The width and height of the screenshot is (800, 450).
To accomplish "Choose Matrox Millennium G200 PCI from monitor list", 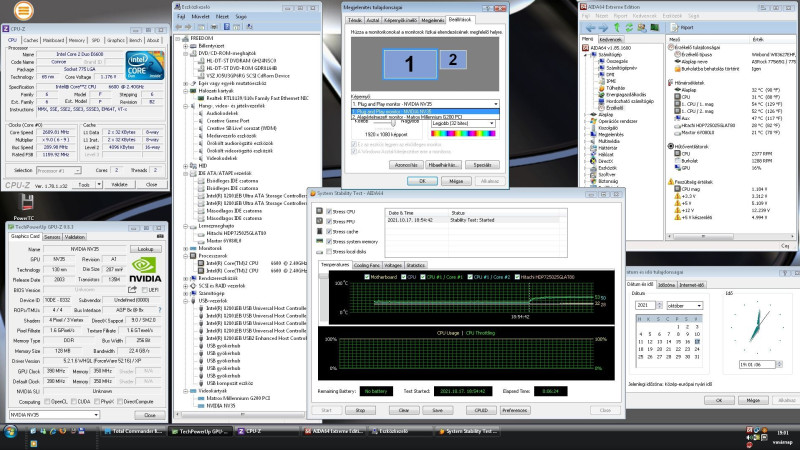I will (x=425, y=117).
